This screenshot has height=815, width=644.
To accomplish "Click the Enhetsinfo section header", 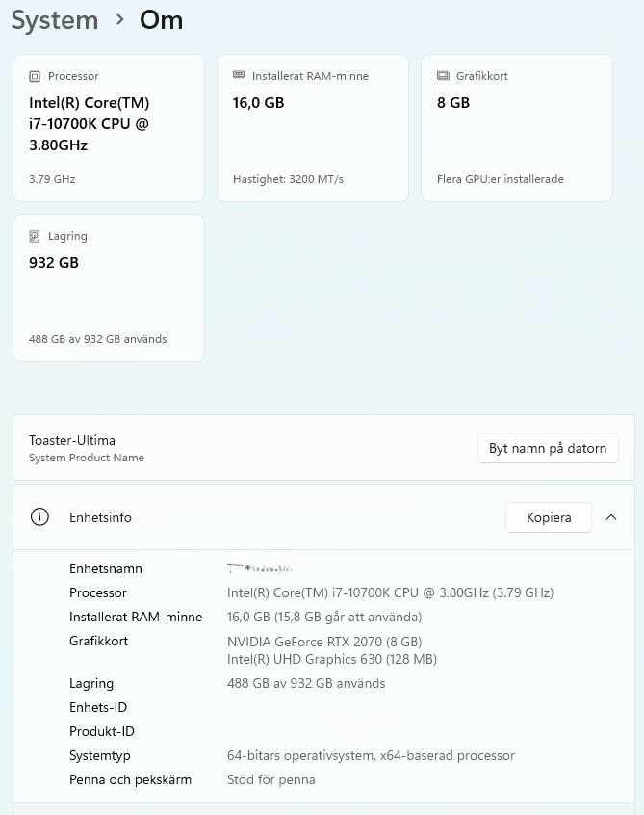I will coord(323,517).
